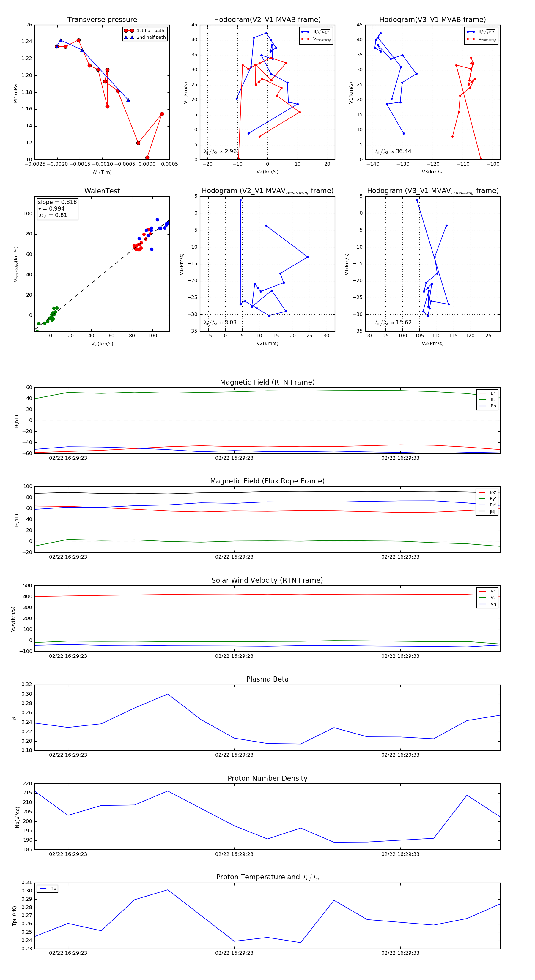
Task: Click 'Solar Wind Velocity (RTN Frame)' title
Action: coord(267,581)
